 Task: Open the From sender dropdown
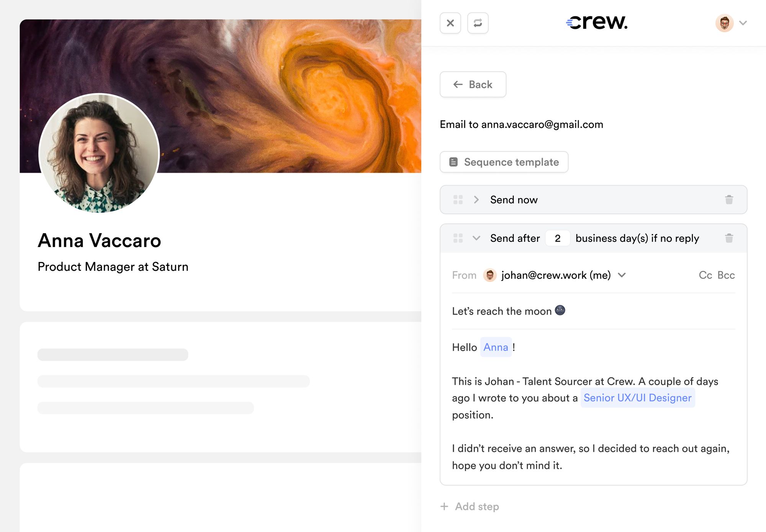coord(622,275)
